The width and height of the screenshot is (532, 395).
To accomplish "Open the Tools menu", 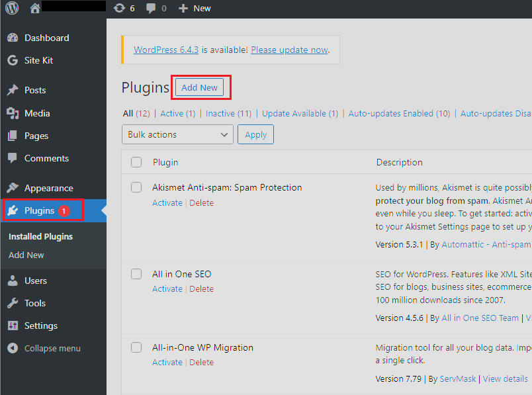I will point(35,304).
